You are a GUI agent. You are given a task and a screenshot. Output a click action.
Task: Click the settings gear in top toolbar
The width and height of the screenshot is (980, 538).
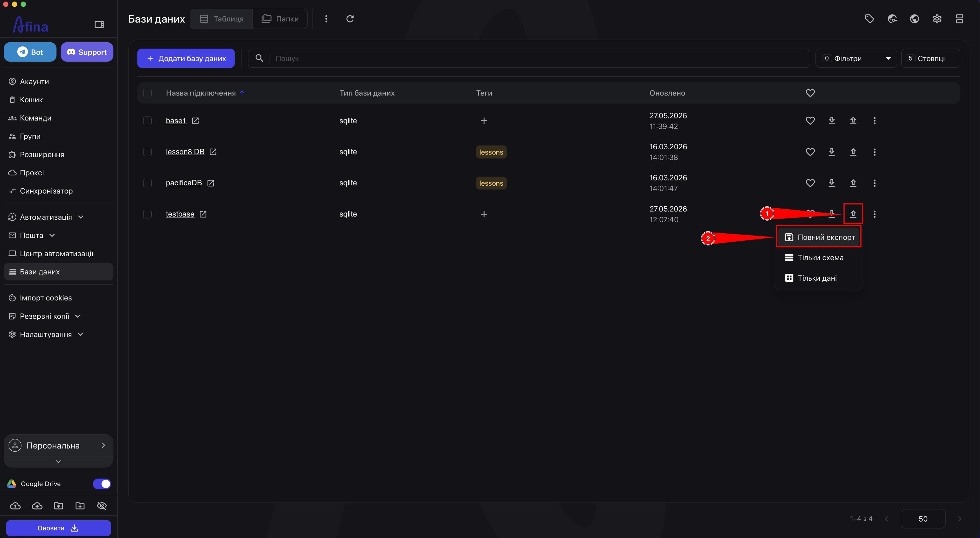point(937,19)
